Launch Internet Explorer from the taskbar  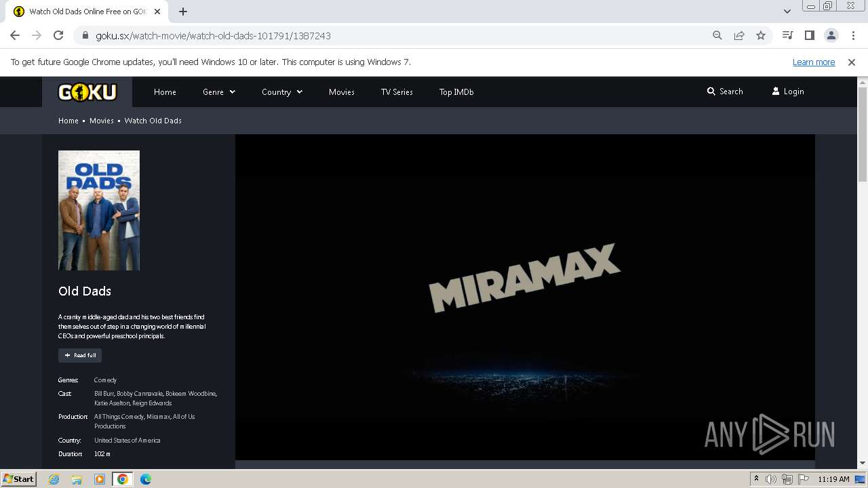(54, 479)
